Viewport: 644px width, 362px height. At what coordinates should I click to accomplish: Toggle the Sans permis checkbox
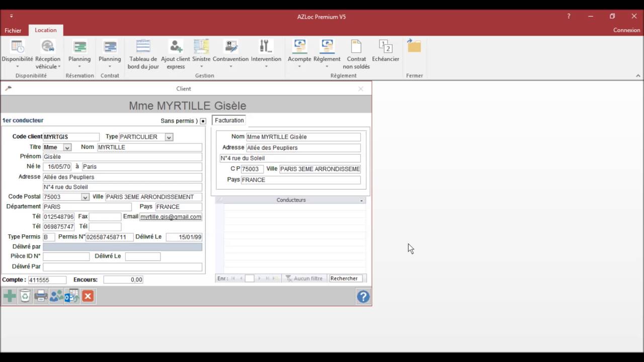point(203,121)
